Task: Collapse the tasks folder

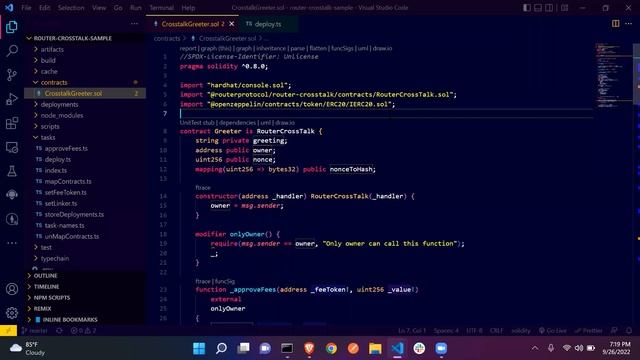Action: pos(47,137)
